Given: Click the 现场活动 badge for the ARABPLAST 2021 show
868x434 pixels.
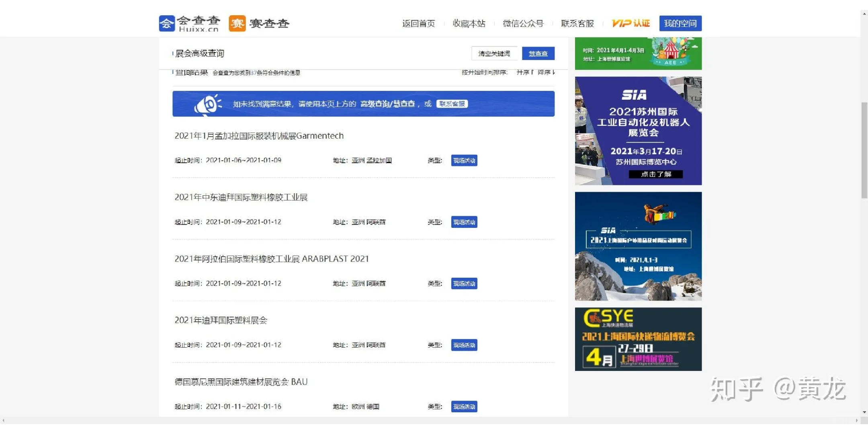Looking at the screenshot, I should pyautogui.click(x=464, y=283).
